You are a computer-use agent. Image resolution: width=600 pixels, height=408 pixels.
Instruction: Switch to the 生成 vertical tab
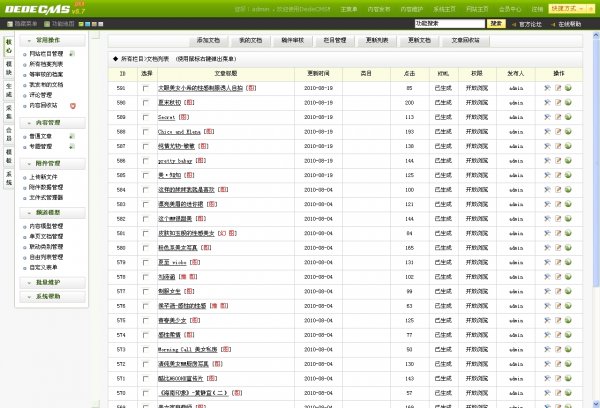click(x=9, y=90)
